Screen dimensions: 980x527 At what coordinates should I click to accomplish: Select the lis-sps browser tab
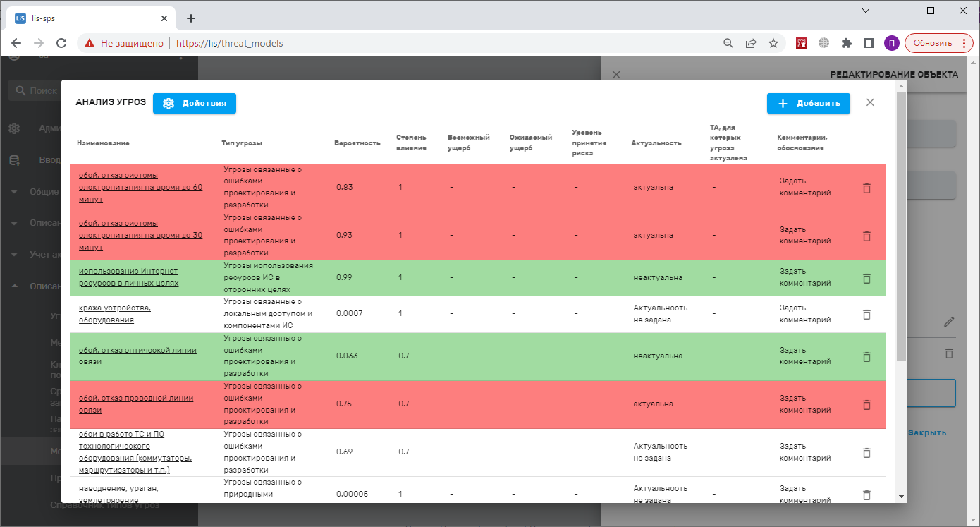pos(92,18)
